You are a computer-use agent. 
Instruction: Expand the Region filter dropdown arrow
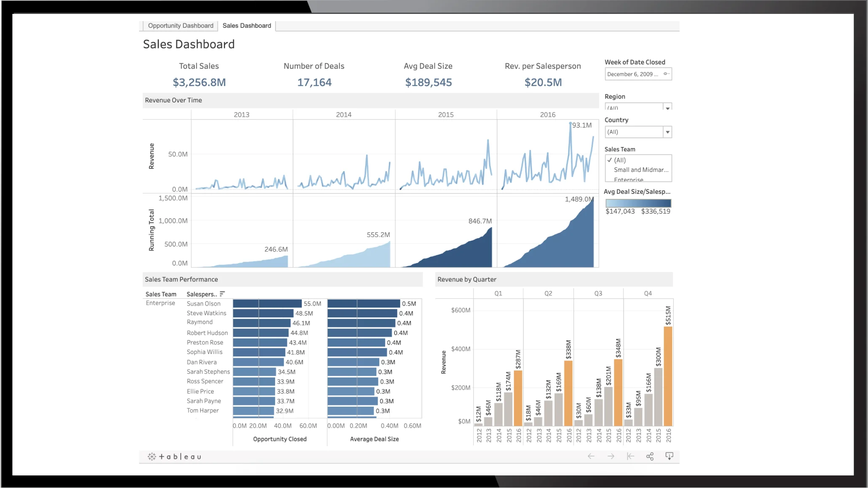point(667,107)
